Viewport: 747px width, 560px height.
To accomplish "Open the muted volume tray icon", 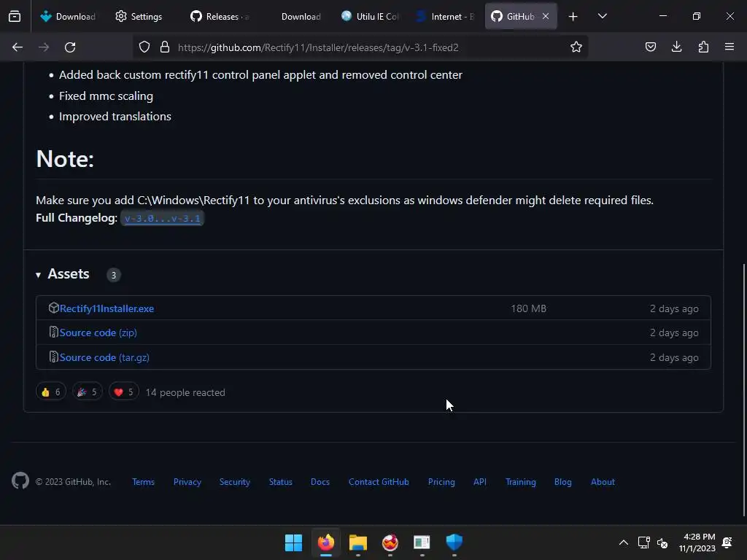I will click(662, 542).
